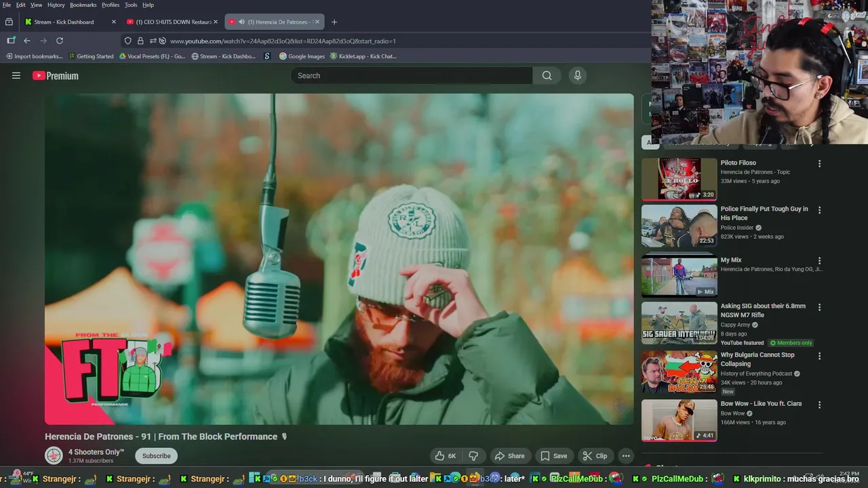Image resolution: width=868 pixels, height=488 pixels.
Task: Open Import bookmarks bookmark
Action: [34, 56]
